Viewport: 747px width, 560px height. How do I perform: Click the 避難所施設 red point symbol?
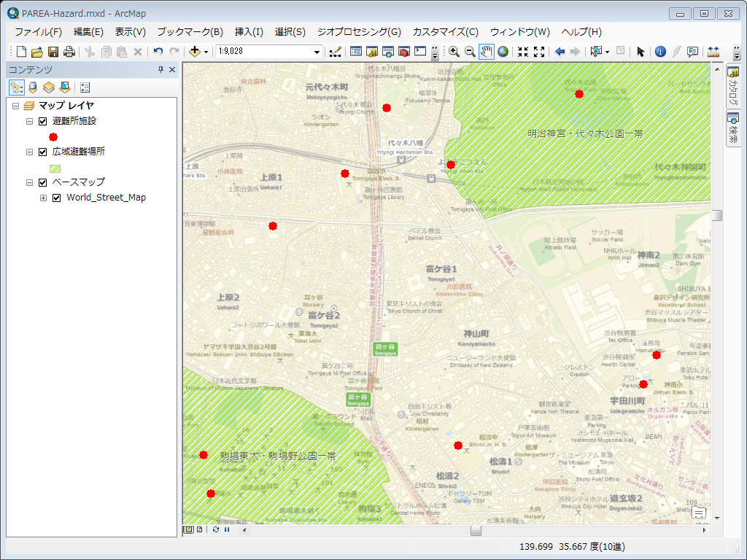click(53, 137)
